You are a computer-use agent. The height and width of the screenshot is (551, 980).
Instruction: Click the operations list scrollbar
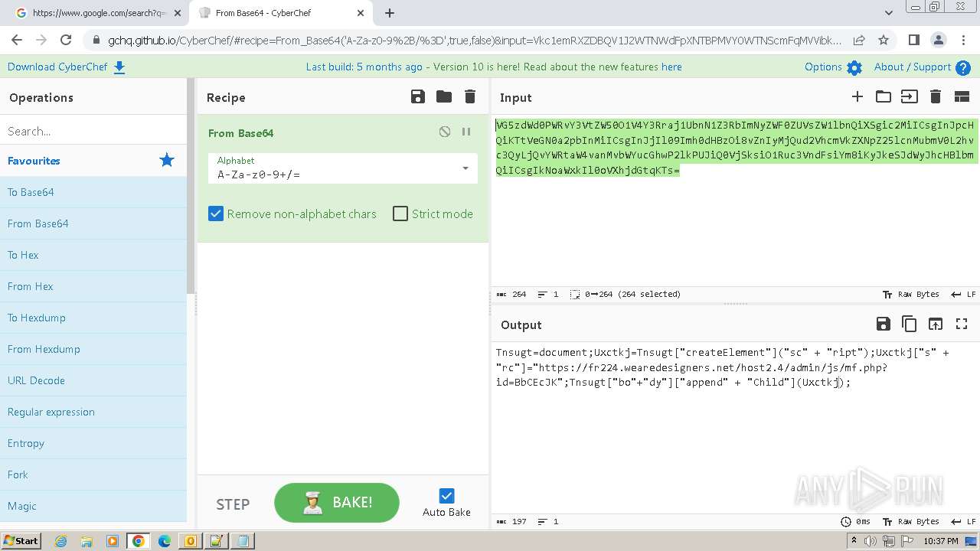point(191,187)
